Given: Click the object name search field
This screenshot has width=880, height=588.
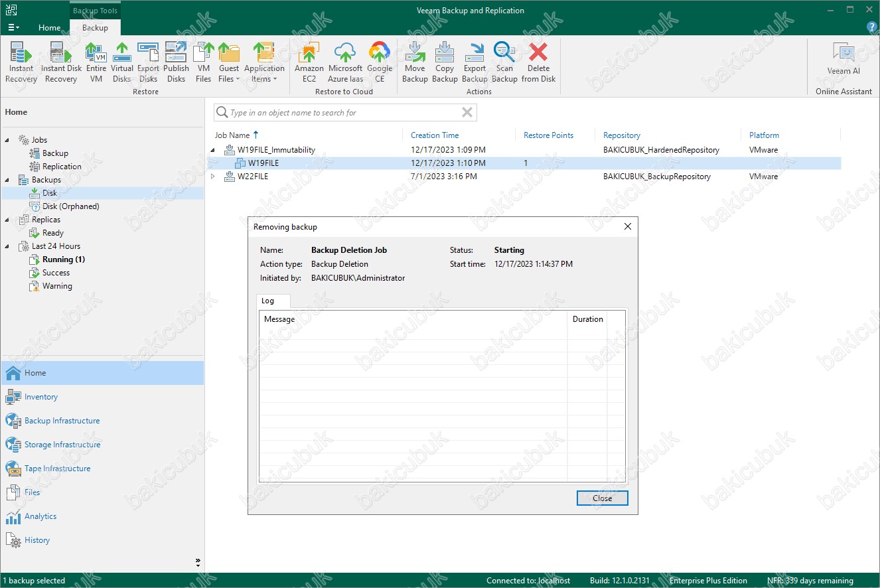Looking at the screenshot, I should (x=344, y=113).
